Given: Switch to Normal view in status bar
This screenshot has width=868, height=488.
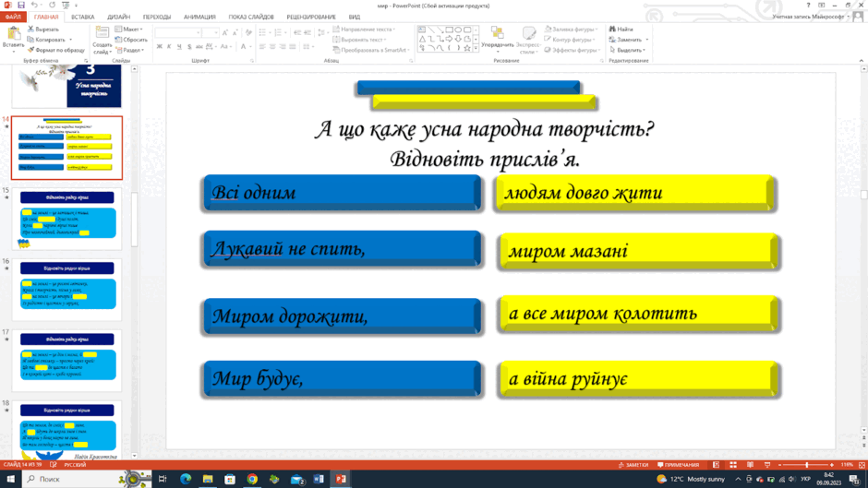Looking at the screenshot, I should coord(716,465).
